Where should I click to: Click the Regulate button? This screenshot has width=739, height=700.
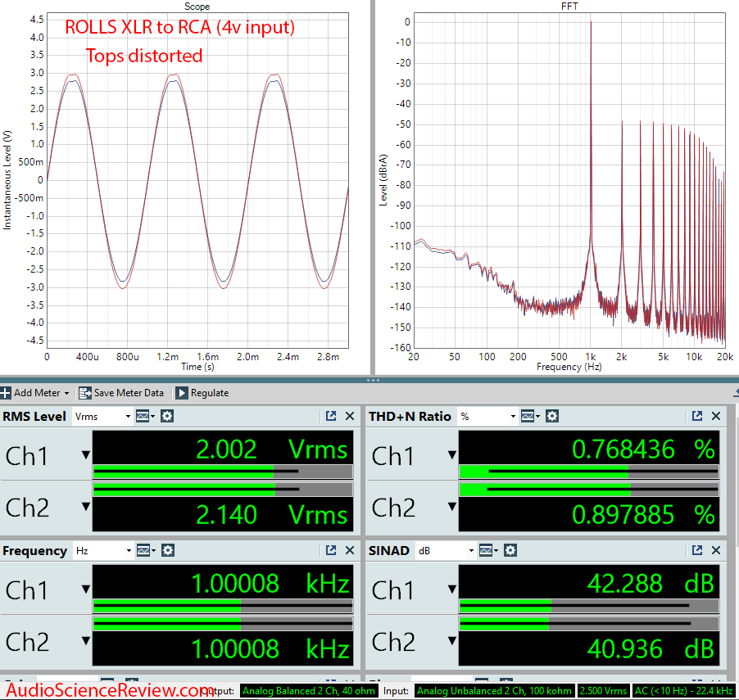coord(202,393)
